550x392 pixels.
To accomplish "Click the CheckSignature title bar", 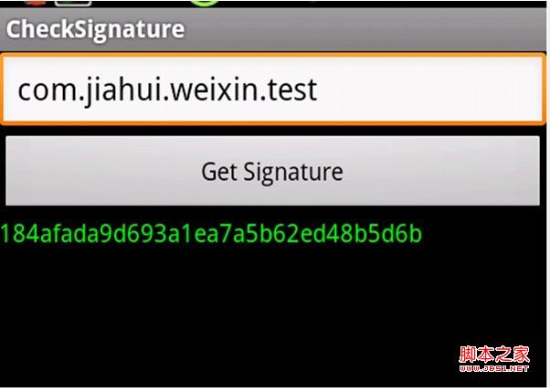I will click(x=273, y=29).
